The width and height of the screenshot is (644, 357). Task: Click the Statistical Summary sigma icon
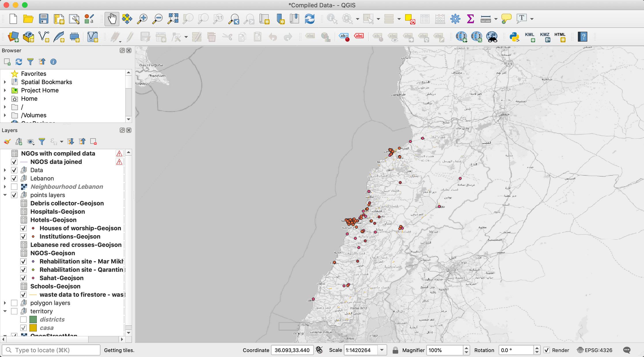470,19
